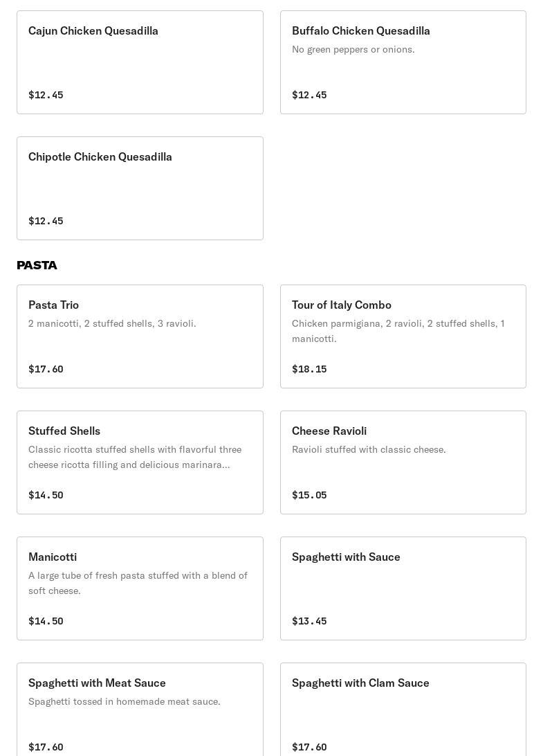The width and height of the screenshot is (543, 756).
Task: Open the Cajun Chicken Quesadilla item
Action: pyautogui.click(x=140, y=62)
